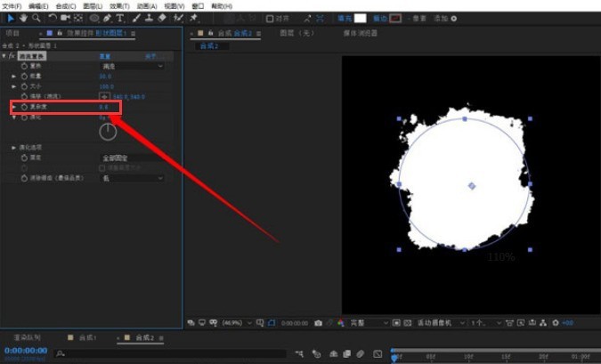Toggle stopwatch for 复杂度 property
This screenshot has height=364, width=601.
coord(24,107)
